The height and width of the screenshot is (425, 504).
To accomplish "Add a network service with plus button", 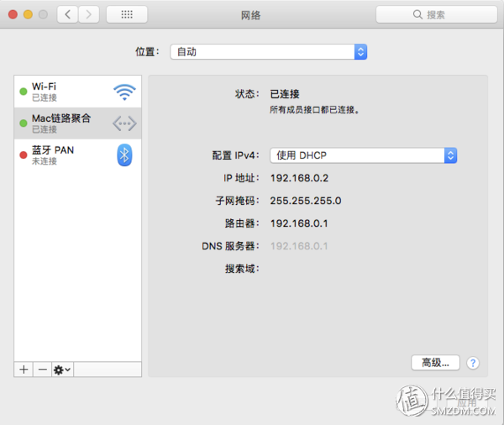I will (x=24, y=370).
